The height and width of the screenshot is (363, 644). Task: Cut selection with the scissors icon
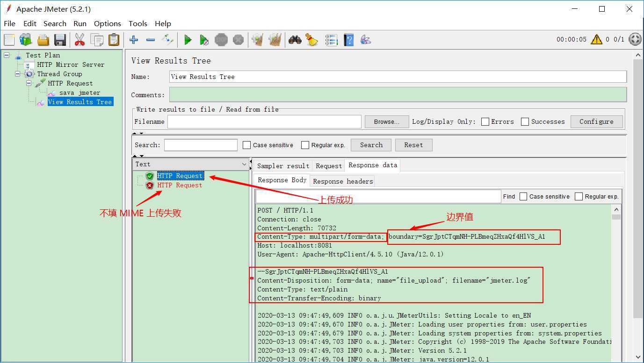point(80,40)
